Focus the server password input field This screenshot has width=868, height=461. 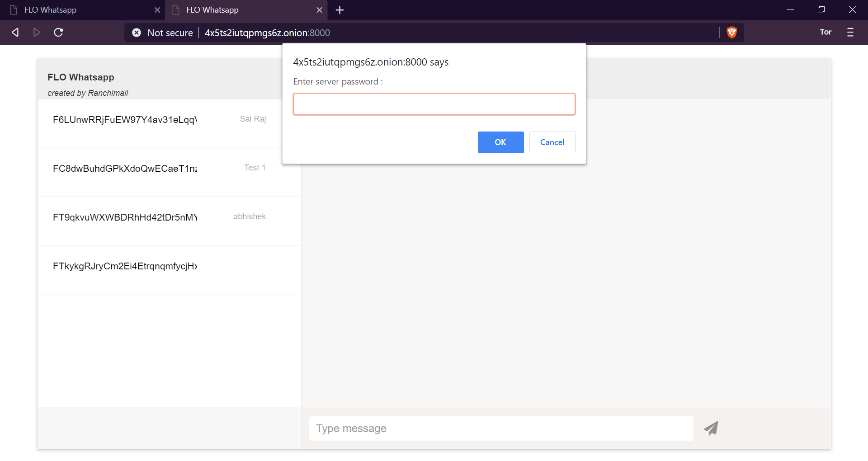click(x=434, y=104)
